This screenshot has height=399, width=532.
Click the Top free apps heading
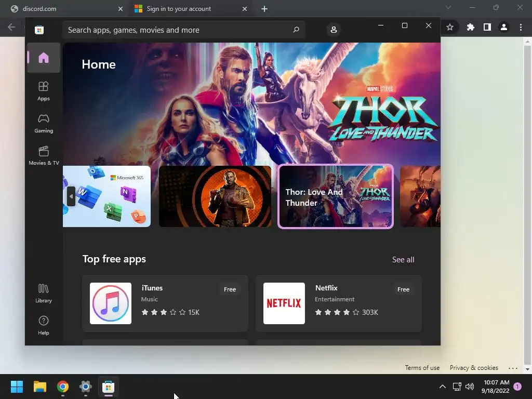pos(114,259)
